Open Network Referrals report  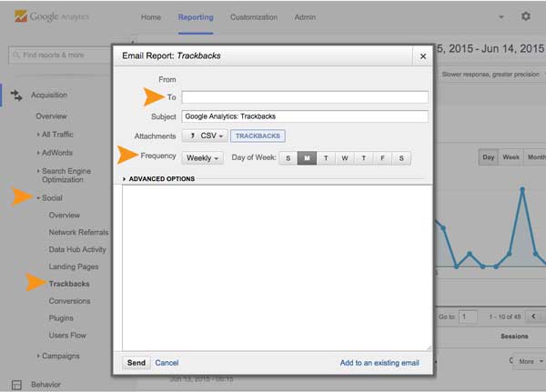coord(78,232)
